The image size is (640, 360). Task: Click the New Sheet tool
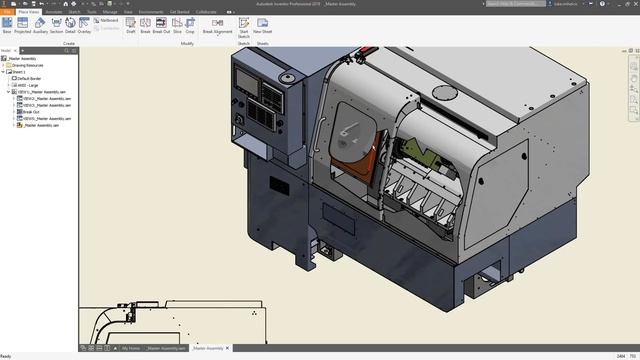(262, 25)
